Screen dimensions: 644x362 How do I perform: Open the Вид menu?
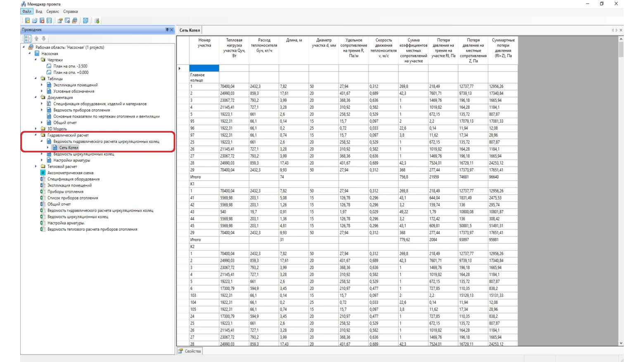[x=39, y=12]
